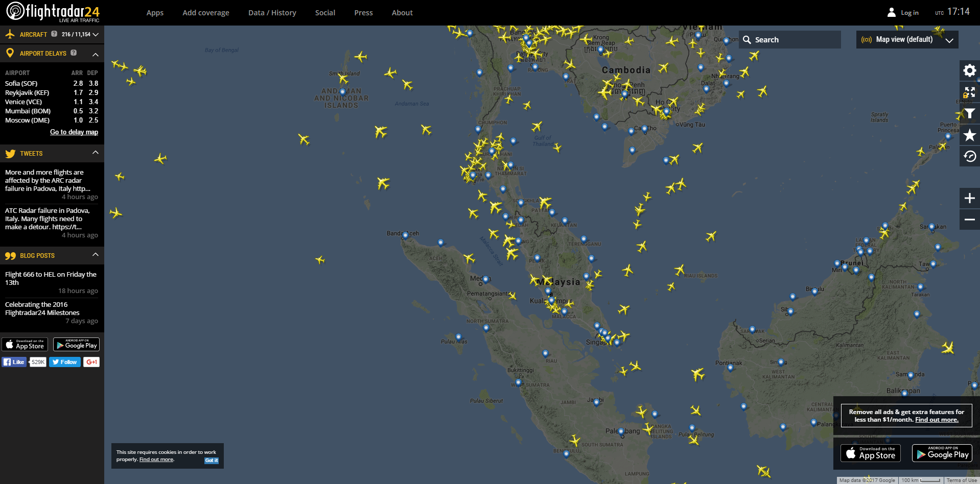The height and width of the screenshot is (484, 980).
Task: Click the Google +1 button
Action: coord(91,362)
